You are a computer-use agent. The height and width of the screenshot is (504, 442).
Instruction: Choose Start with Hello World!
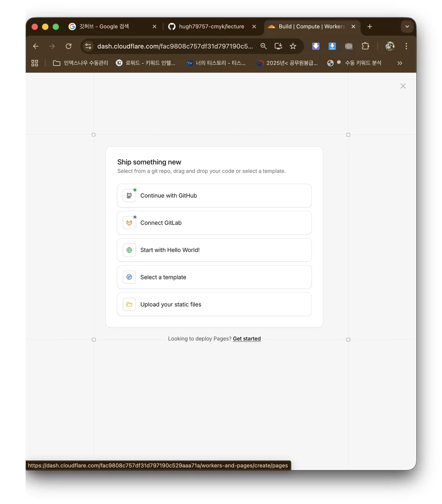214,250
